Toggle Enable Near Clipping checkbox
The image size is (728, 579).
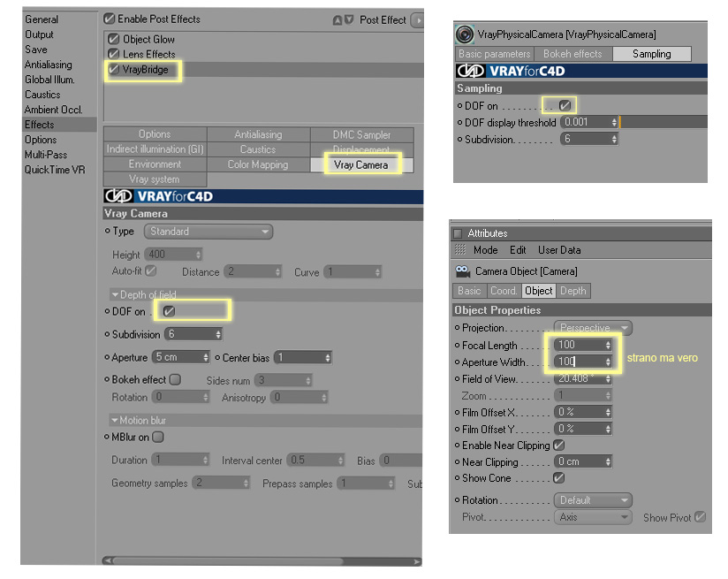(559, 446)
